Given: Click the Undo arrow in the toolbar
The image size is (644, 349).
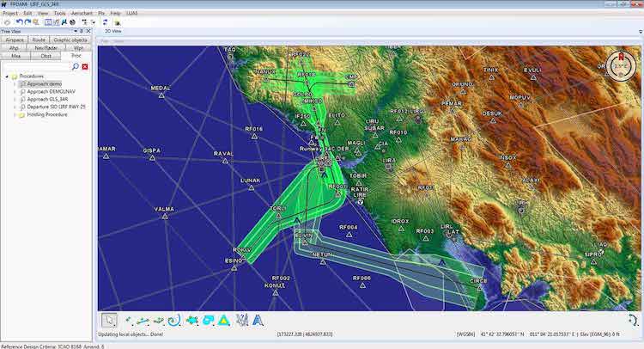Looking at the screenshot, I should coord(19,22).
